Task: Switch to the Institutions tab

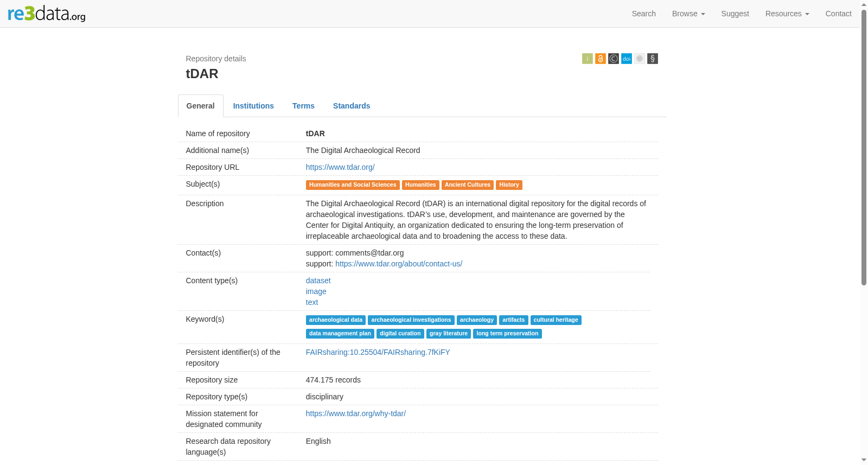Action: tap(253, 106)
